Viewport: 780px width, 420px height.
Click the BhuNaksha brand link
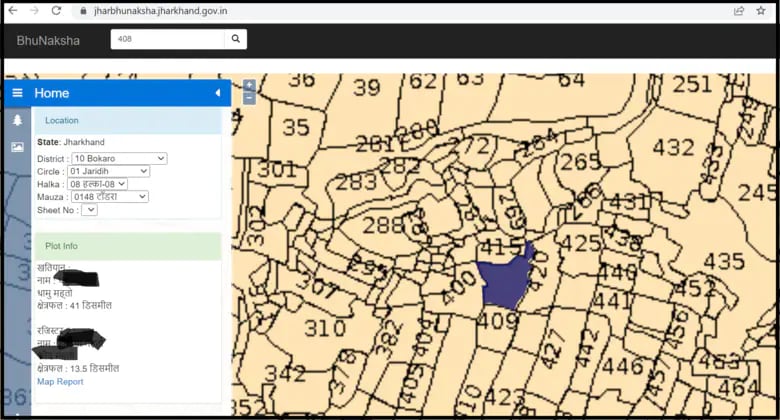tap(48, 40)
